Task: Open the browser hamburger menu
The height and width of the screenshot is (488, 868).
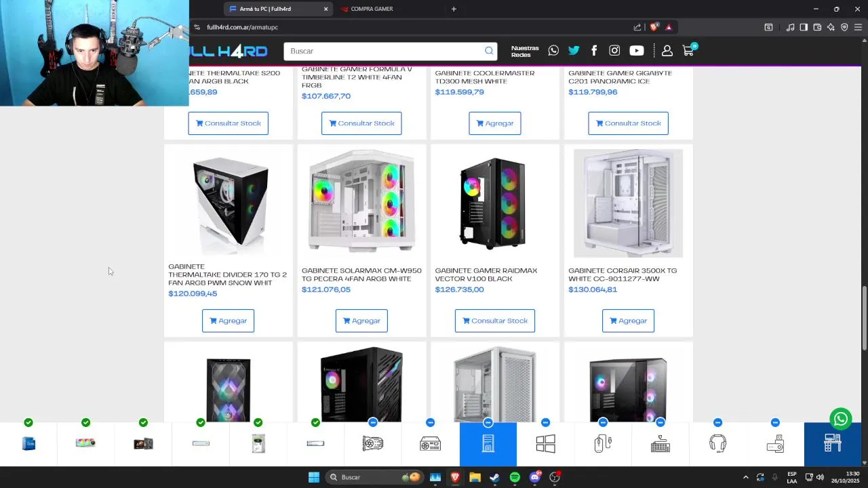Action: tap(858, 27)
